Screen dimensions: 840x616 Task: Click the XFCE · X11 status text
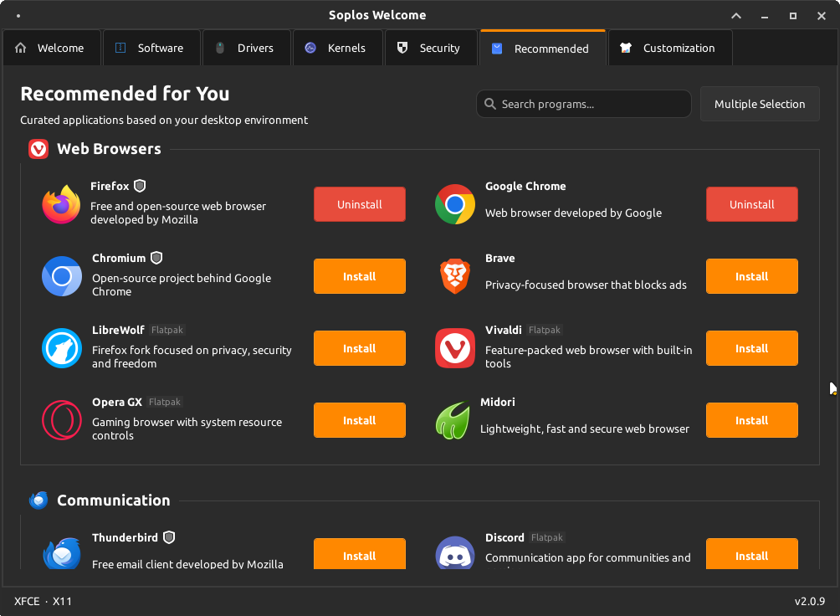click(x=43, y=601)
